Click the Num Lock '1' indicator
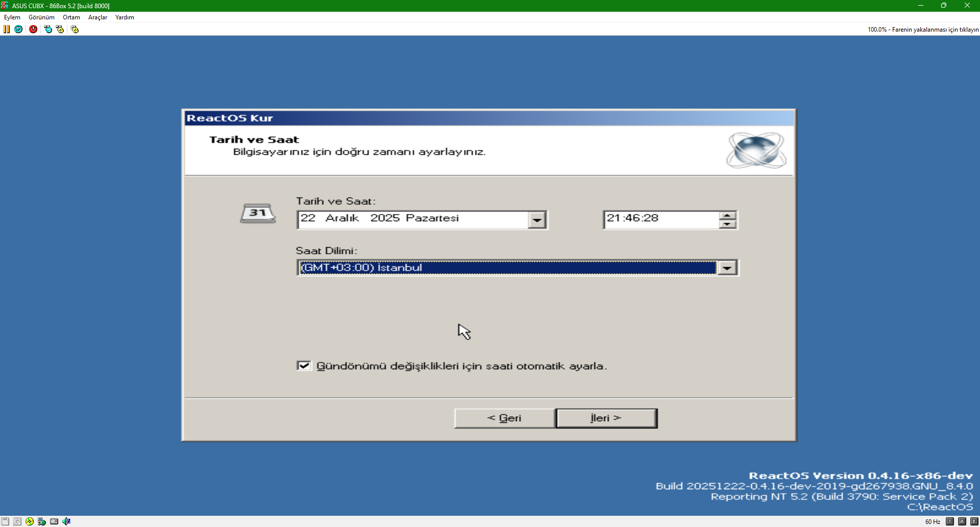Viewport: 980px width, 527px height. coord(950,521)
